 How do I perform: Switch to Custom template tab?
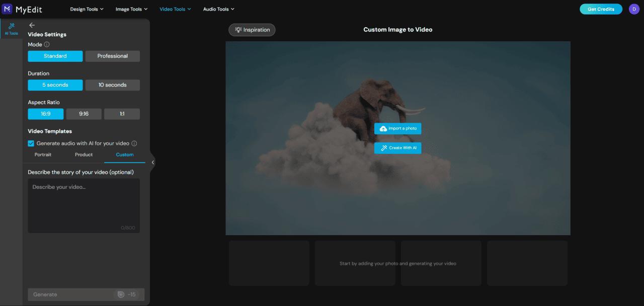pyautogui.click(x=125, y=155)
